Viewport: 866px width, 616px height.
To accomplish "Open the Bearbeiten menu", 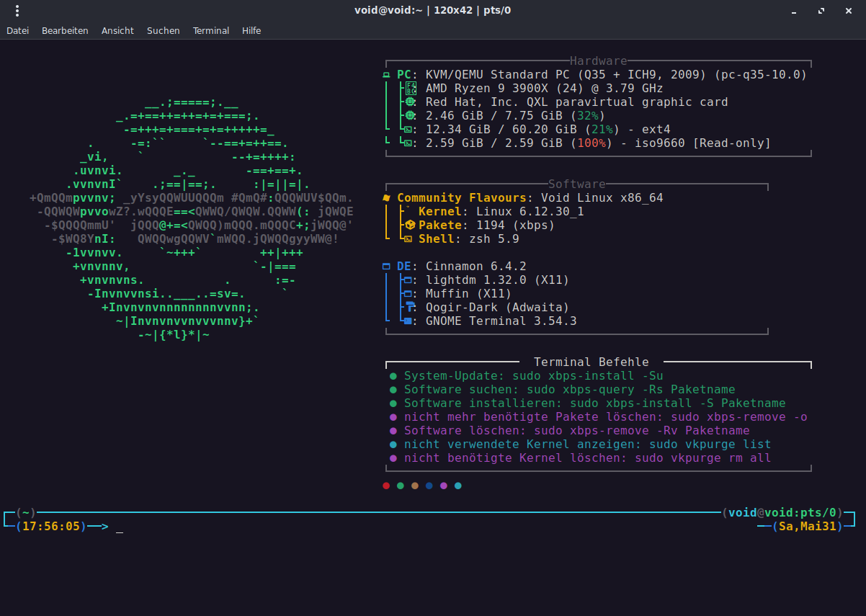I will 65,31.
